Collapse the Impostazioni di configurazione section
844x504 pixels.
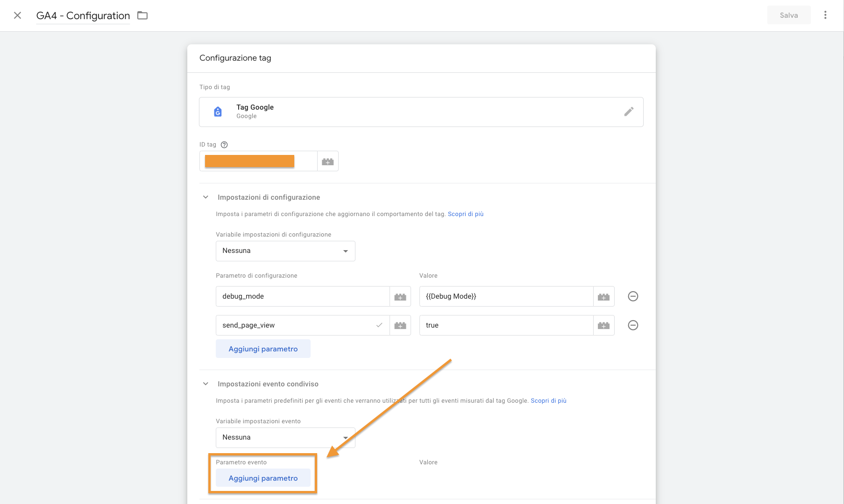pyautogui.click(x=206, y=197)
